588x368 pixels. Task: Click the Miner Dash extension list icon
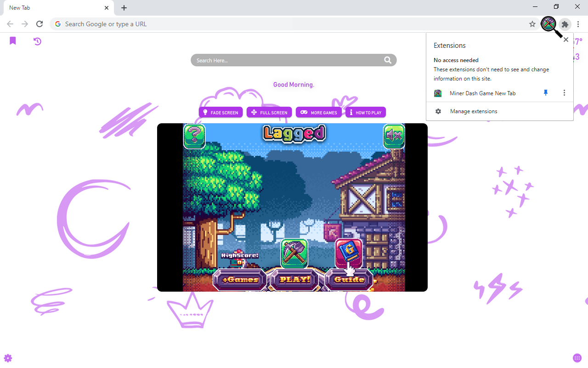[438, 93]
